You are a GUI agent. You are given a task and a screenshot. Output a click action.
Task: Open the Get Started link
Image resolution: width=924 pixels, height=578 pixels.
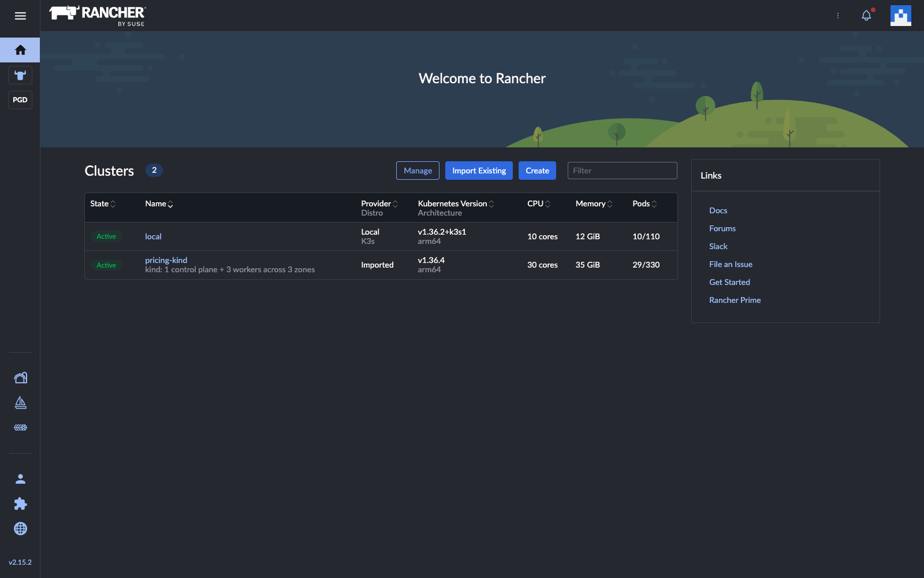click(729, 282)
